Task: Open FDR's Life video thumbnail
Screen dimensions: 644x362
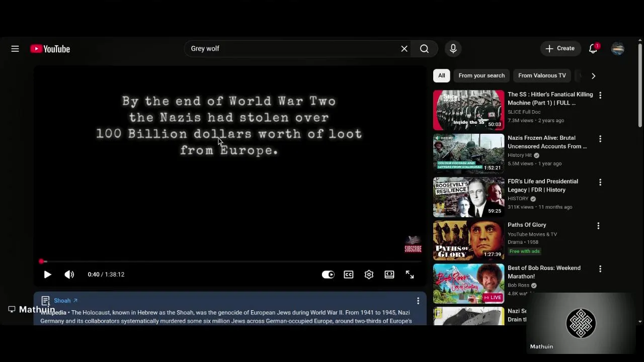Action: pyautogui.click(x=468, y=197)
